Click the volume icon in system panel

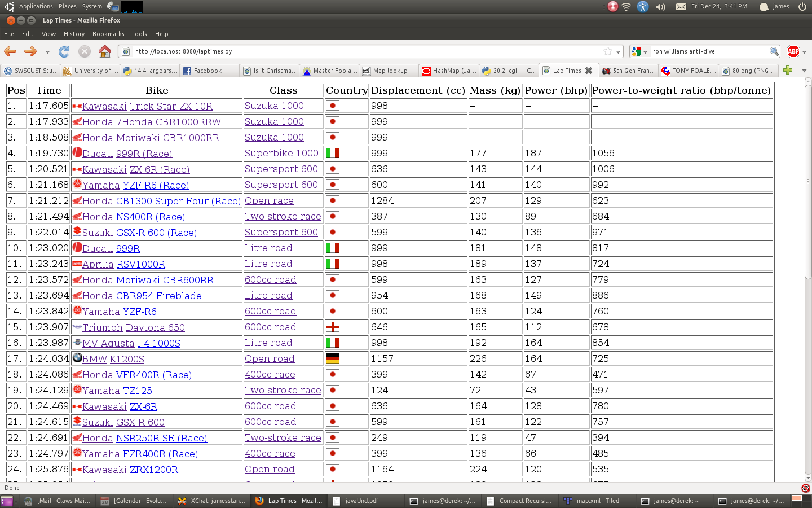coord(660,7)
